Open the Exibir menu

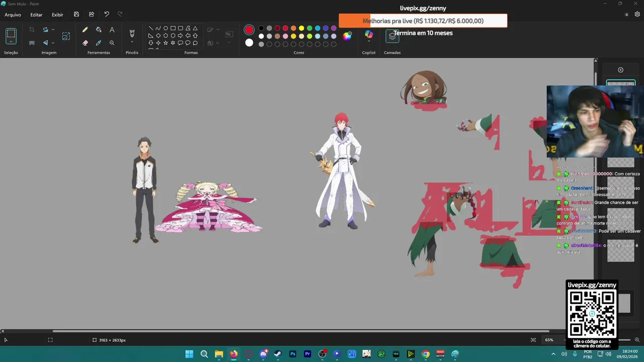[57, 15]
